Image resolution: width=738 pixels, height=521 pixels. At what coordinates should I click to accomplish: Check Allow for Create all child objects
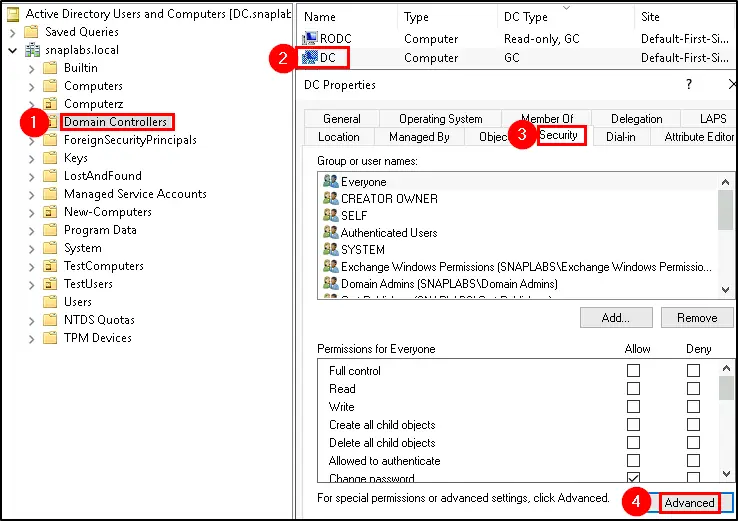634,425
